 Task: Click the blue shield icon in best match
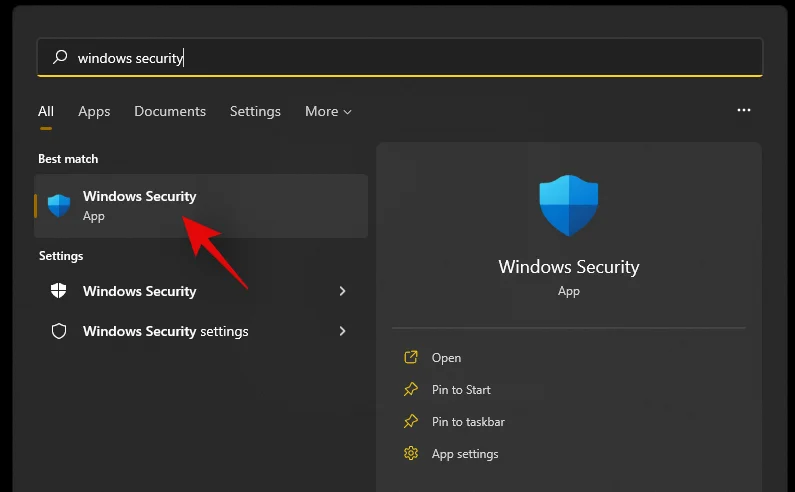(x=59, y=205)
